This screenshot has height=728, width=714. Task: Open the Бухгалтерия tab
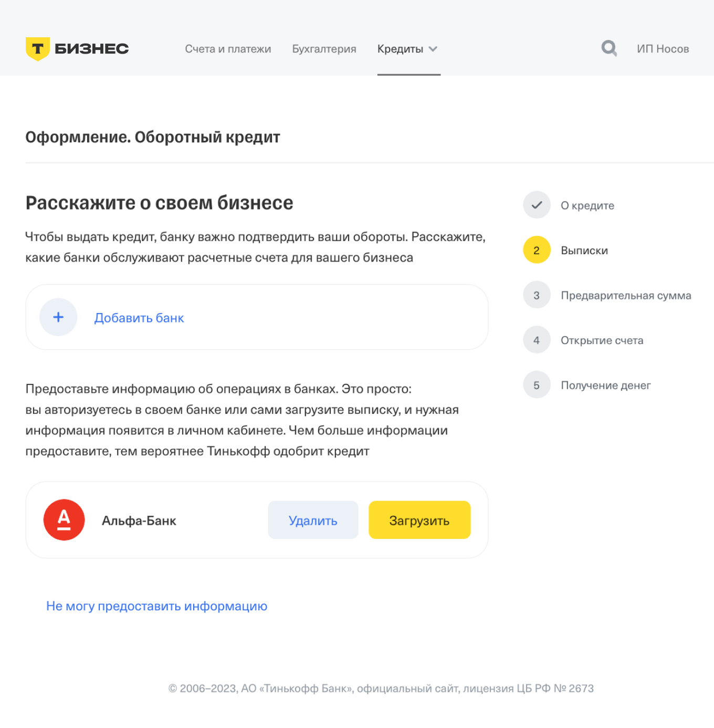pyautogui.click(x=324, y=49)
